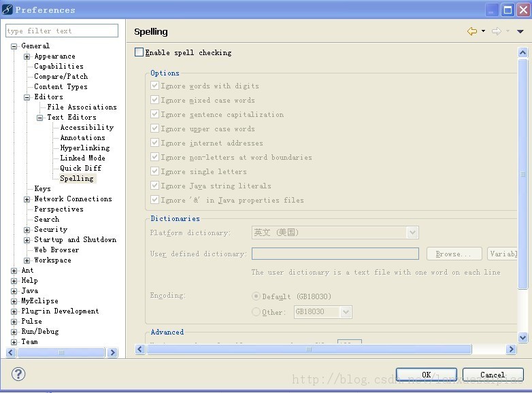Image resolution: width=532 pixels, height=393 pixels.
Task: Click the spelling panel horizontal scrollbar thumb
Action: (309, 349)
